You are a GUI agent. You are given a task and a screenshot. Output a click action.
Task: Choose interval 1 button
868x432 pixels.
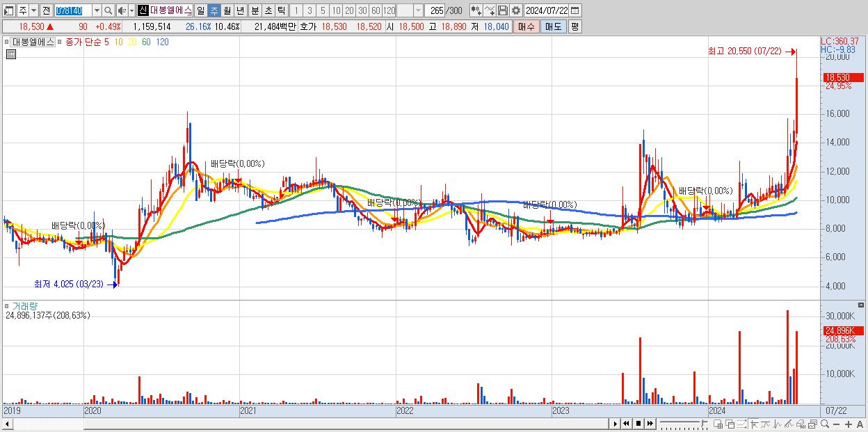(296, 10)
